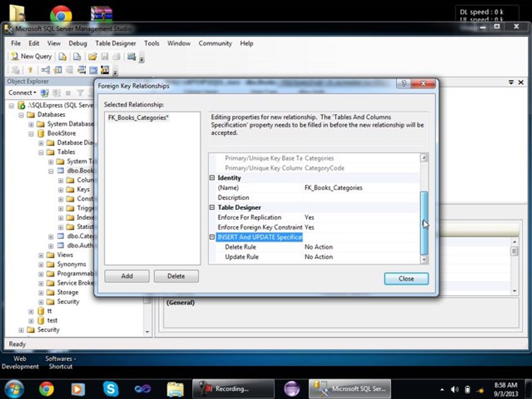532x399 pixels.
Task: Click the Description property value field
Action: (x=361, y=198)
